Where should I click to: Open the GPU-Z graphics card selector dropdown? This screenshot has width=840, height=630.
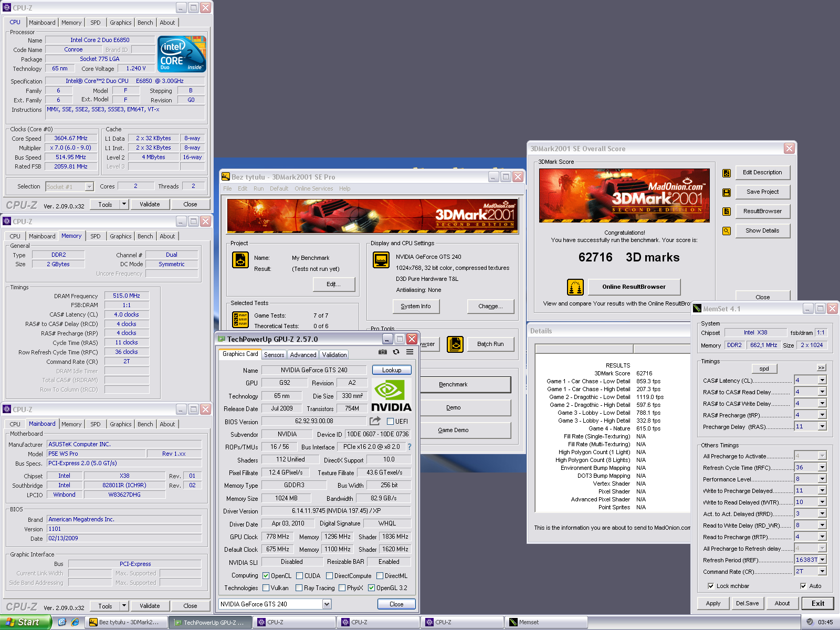pos(327,604)
